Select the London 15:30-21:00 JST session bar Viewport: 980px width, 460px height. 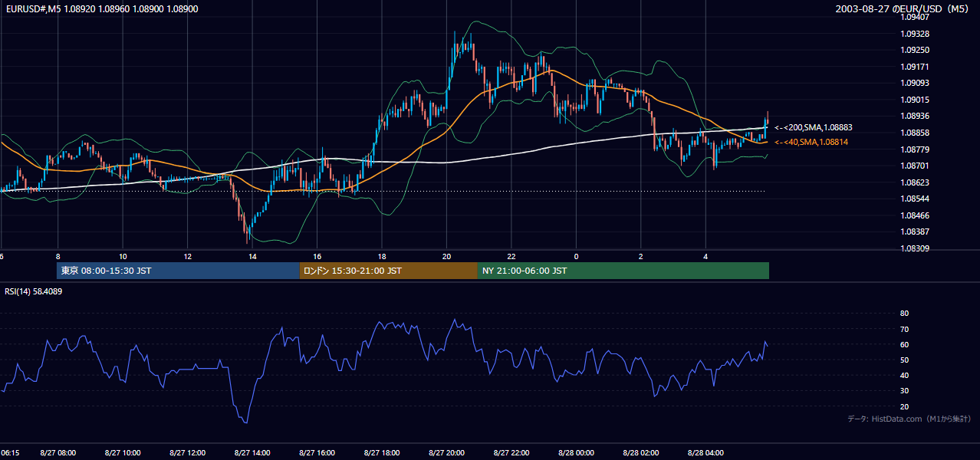[x=388, y=271]
